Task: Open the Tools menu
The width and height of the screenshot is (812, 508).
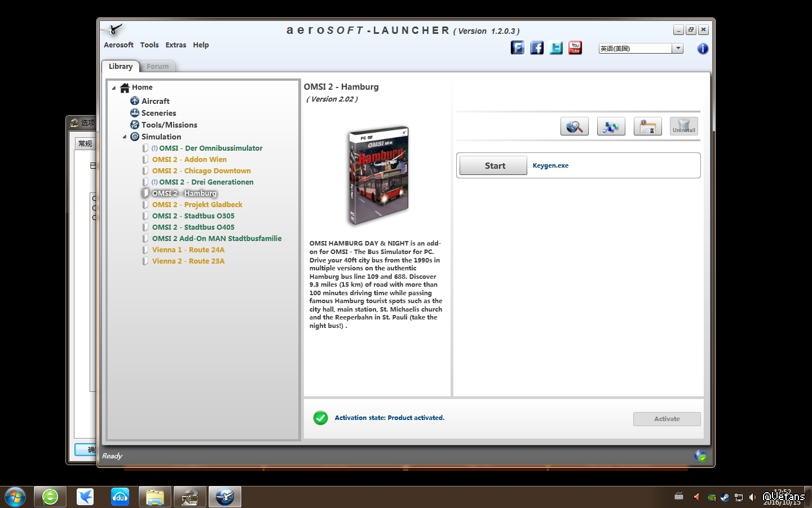Action: 149,45
